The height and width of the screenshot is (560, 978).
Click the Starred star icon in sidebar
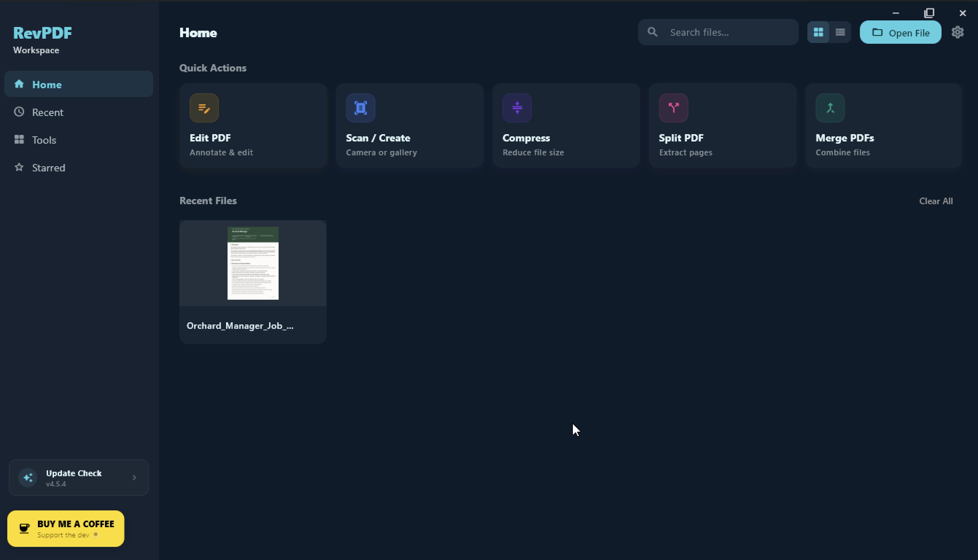tap(19, 167)
